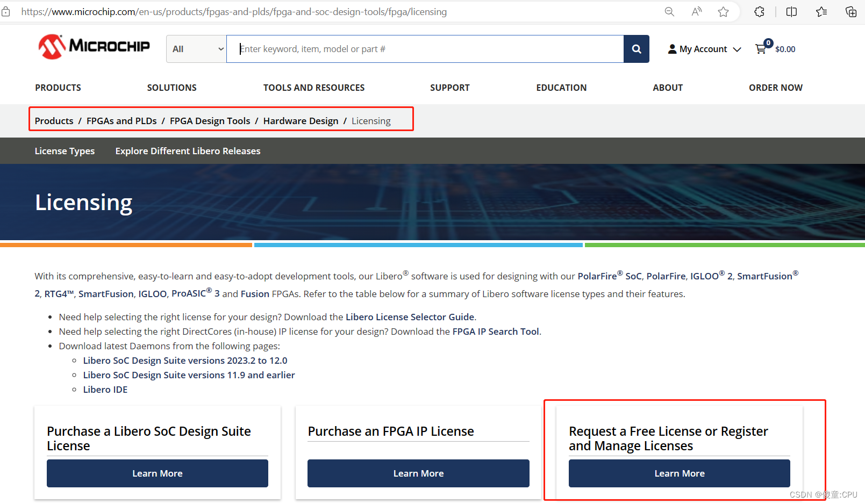
Task: Click the $0.00 cart total
Action: coord(785,49)
